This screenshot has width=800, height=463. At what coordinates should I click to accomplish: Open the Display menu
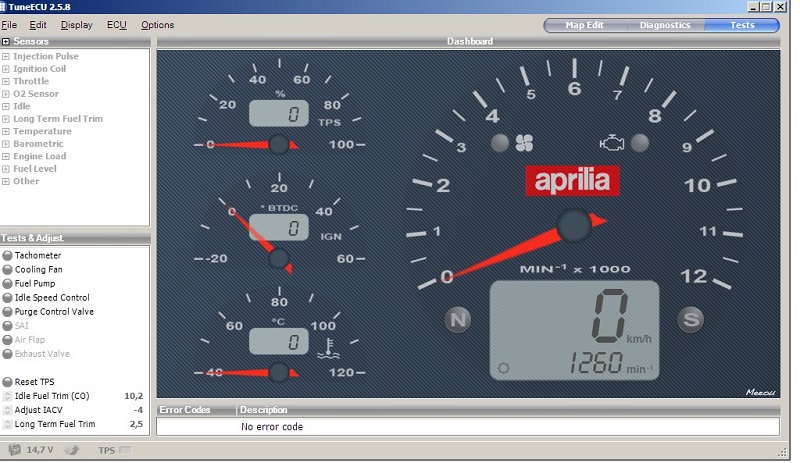coord(77,25)
